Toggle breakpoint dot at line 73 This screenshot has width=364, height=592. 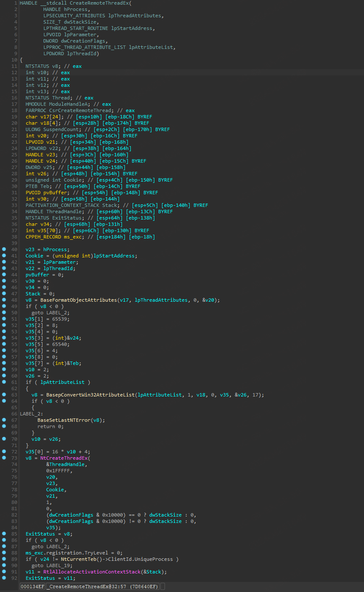[x=4, y=458]
